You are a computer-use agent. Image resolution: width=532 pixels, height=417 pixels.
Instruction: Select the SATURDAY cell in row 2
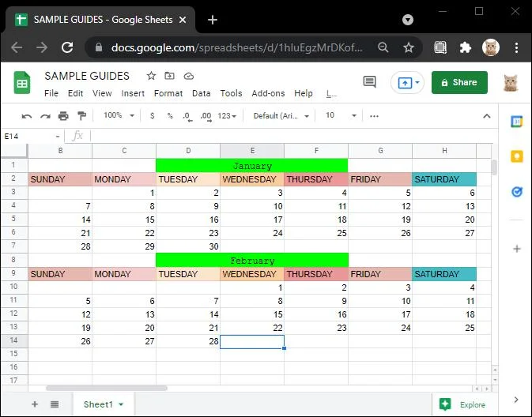coord(444,179)
